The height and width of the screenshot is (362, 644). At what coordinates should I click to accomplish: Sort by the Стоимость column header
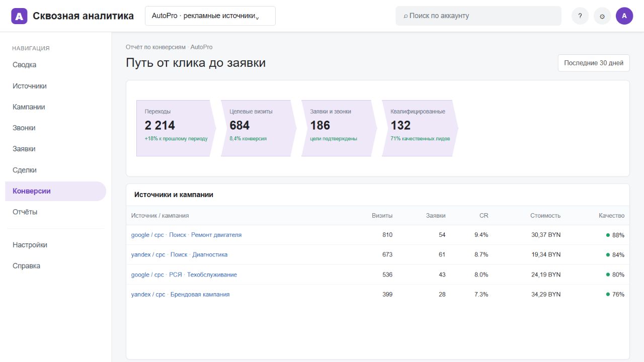(x=545, y=215)
